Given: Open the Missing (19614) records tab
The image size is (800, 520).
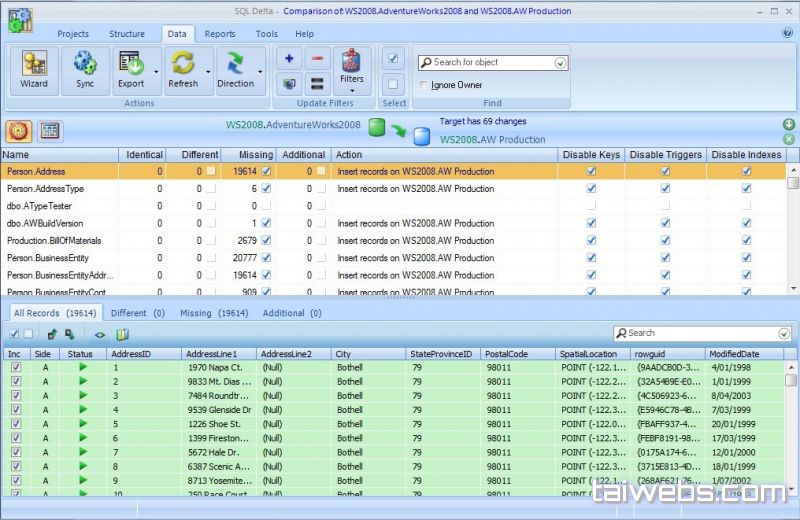Looking at the screenshot, I should click(x=214, y=313).
